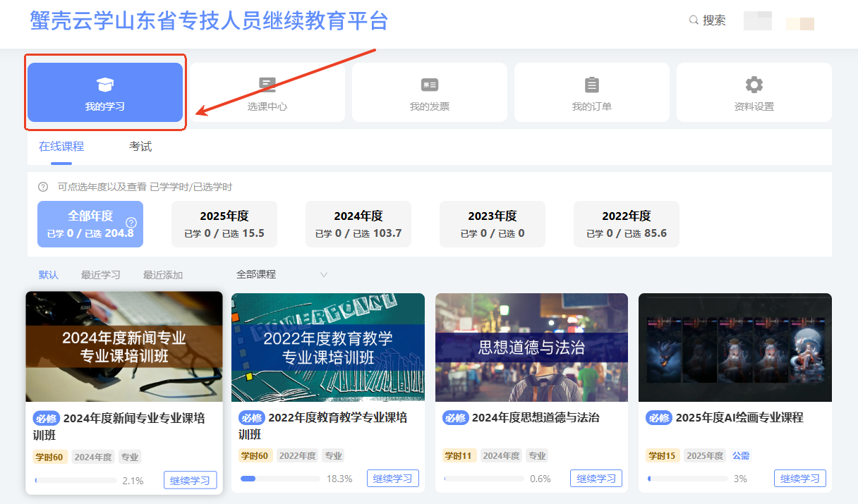Click the help icon in 全部年度 card

point(131,222)
